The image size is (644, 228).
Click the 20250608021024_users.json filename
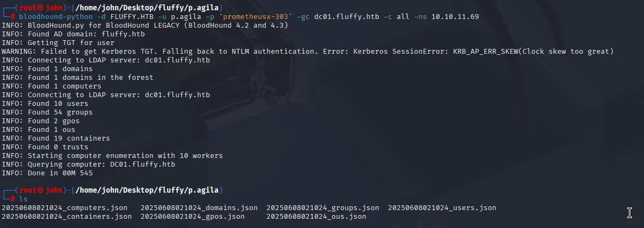[x=442, y=208]
